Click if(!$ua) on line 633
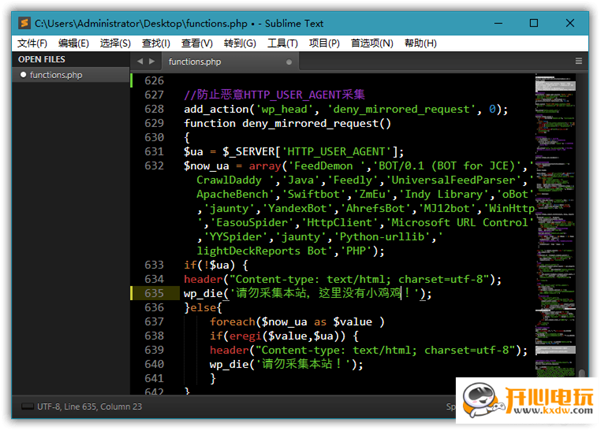The width and height of the screenshot is (600, 430). [x=209, y=265]
